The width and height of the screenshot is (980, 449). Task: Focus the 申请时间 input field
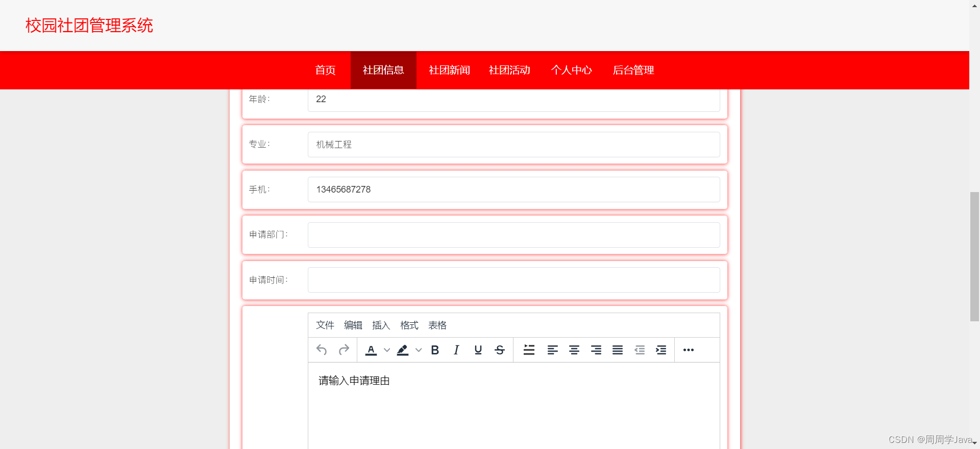tap(513, 280)
